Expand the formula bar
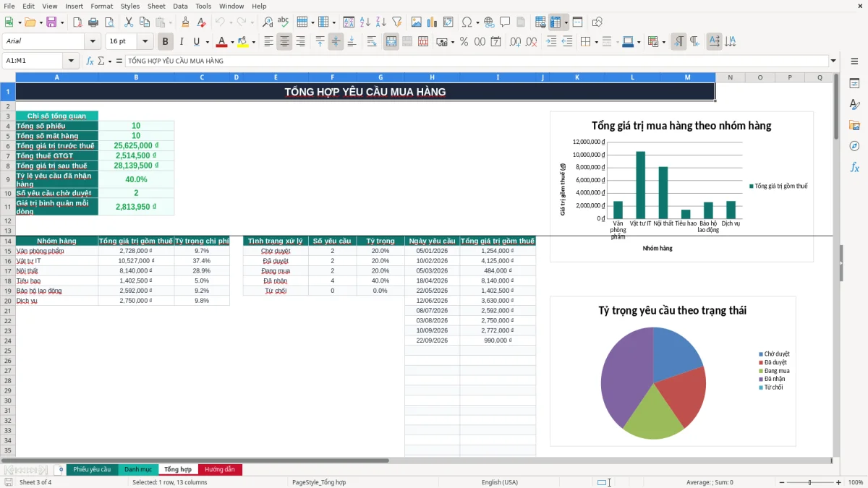 (x=833, y=61)
